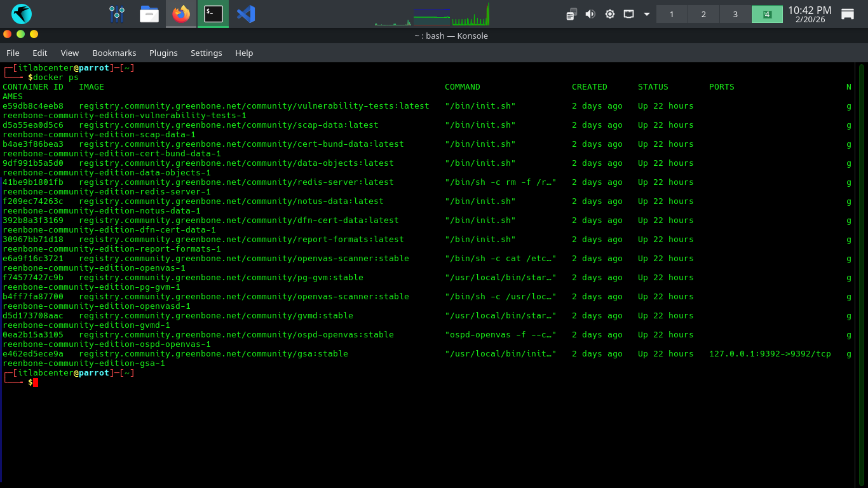Open the Bookmarks menu
This screenshot has height=488, width=868.
(x=114, y=53)
